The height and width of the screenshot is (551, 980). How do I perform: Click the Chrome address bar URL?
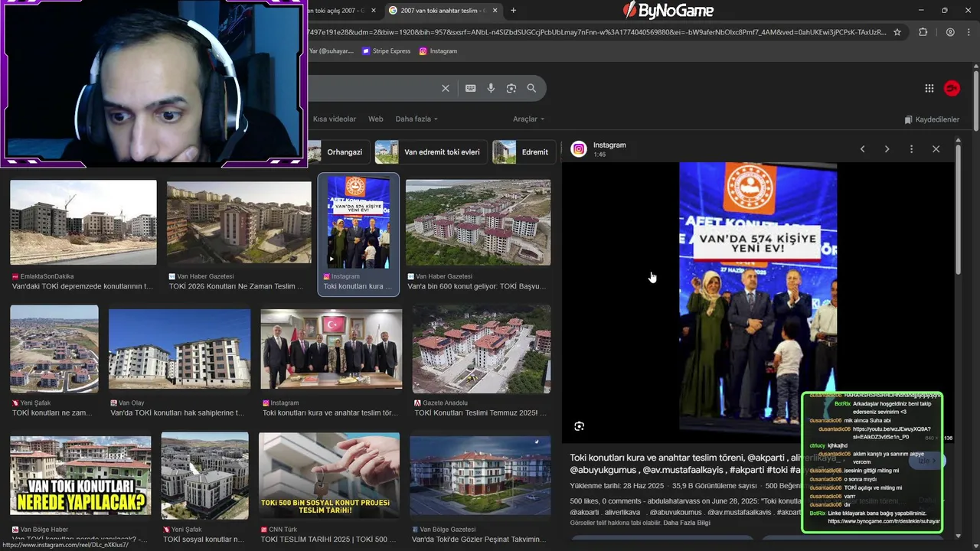pyautogui.click(x=597, y=32)
